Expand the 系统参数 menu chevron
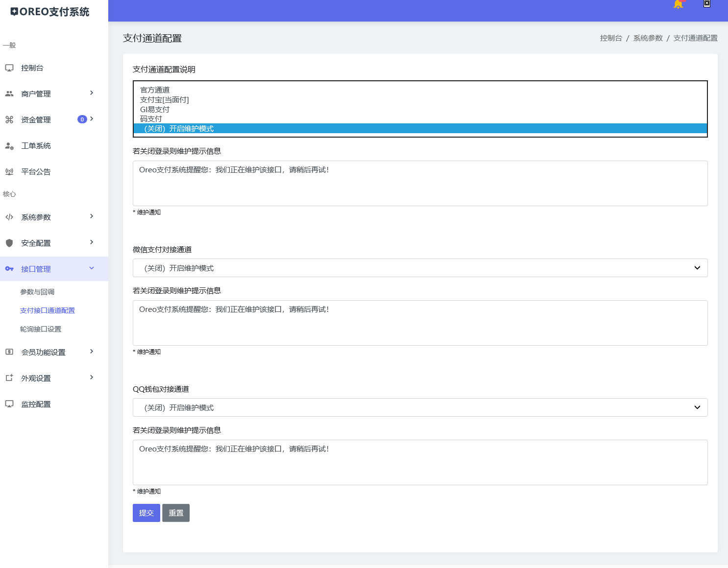Image resolution: width=728 pixels, height=568 pixels. pos(92,216)
